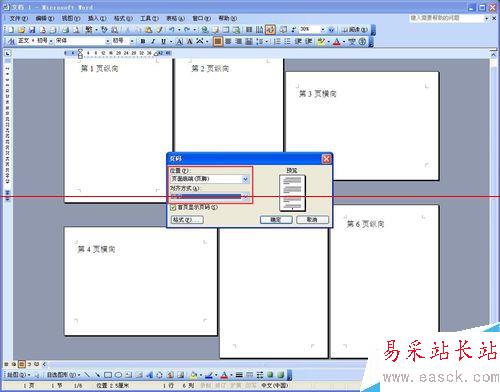This screenshot has width=500, height=392.
Task: Open the highlight color dropdown arrow
Action: point(328,42)
